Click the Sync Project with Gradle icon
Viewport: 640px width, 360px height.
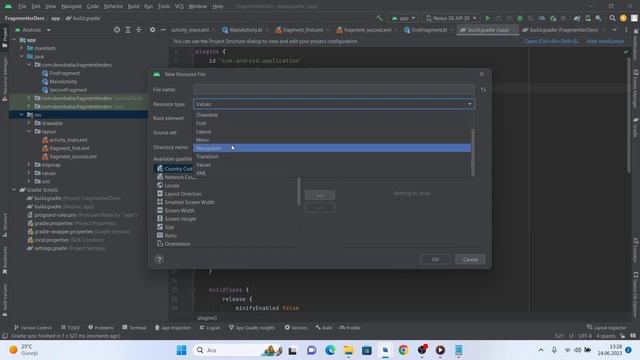[577, 18]
